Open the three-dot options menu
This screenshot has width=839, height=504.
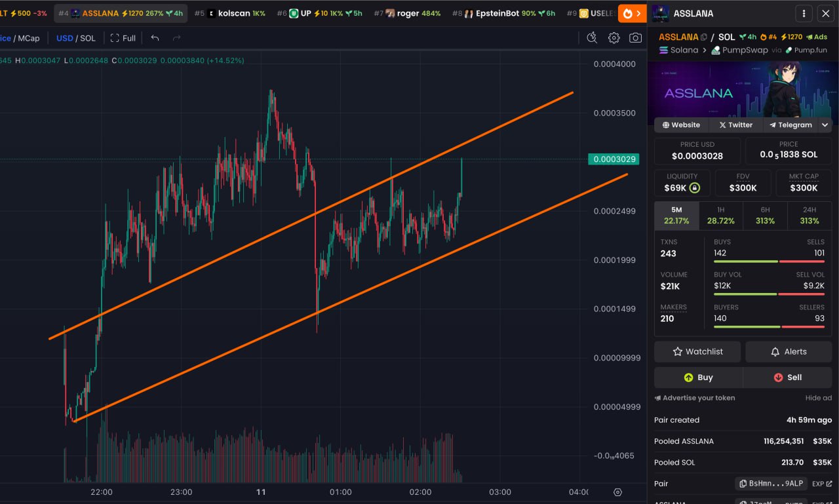[x=804, y=13]
